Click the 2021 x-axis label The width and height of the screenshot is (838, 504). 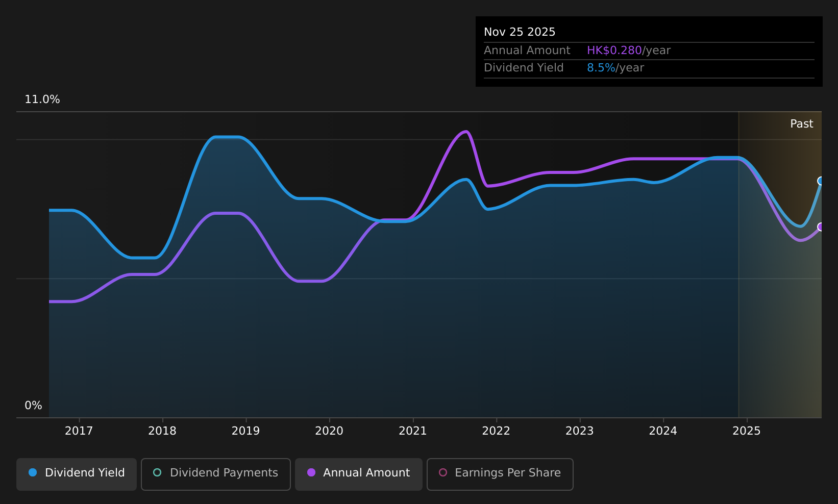[413, 431]
